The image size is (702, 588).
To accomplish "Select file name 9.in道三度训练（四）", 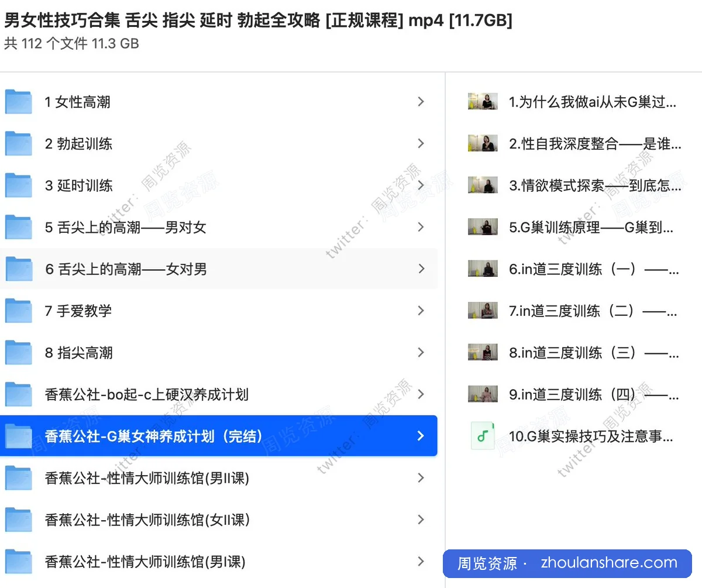I will (594, 394).
